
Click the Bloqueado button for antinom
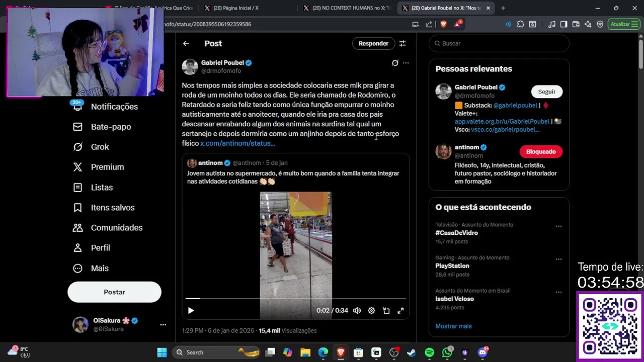click(x=541, y=152)
